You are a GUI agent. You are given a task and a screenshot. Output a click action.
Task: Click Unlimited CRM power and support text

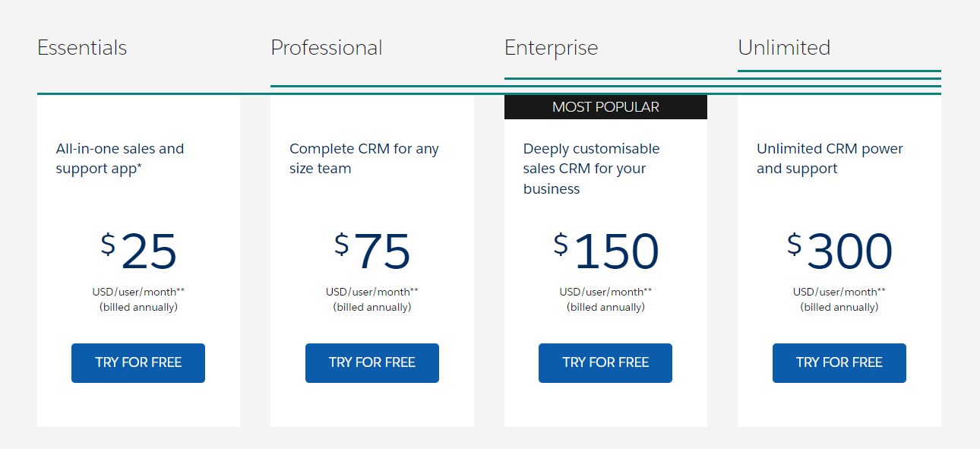click(830, 158)
